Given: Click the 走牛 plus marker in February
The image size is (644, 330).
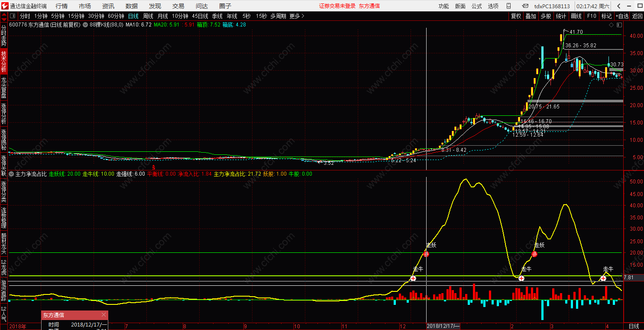Looking at the screenshot, I should (x=521, y=278).
